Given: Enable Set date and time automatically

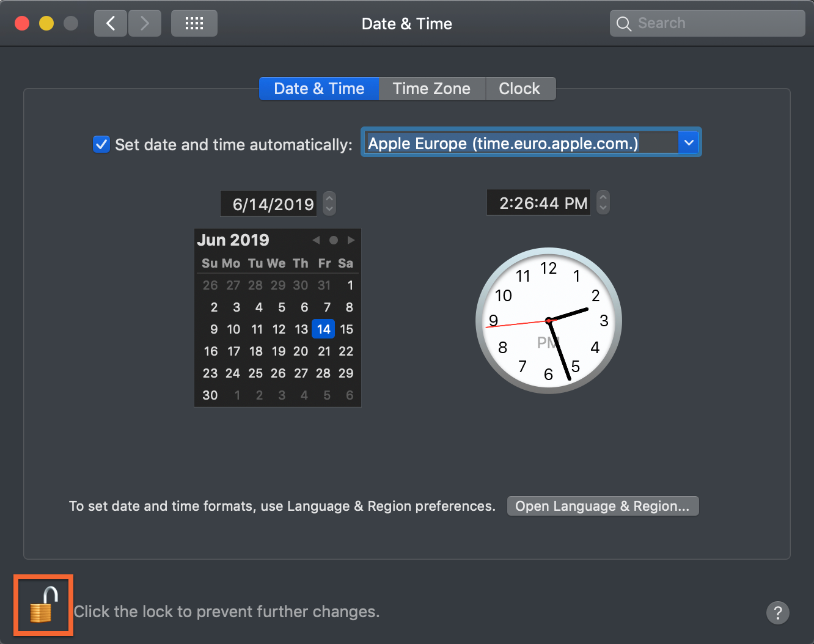Looking at the screenshot, I should tap(101, 144).
